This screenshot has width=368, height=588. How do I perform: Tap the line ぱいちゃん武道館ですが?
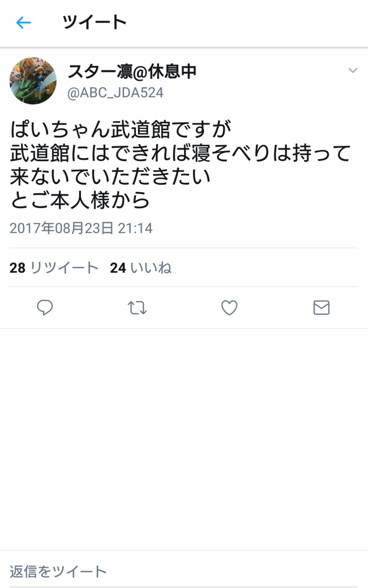[x=120, y=130]
